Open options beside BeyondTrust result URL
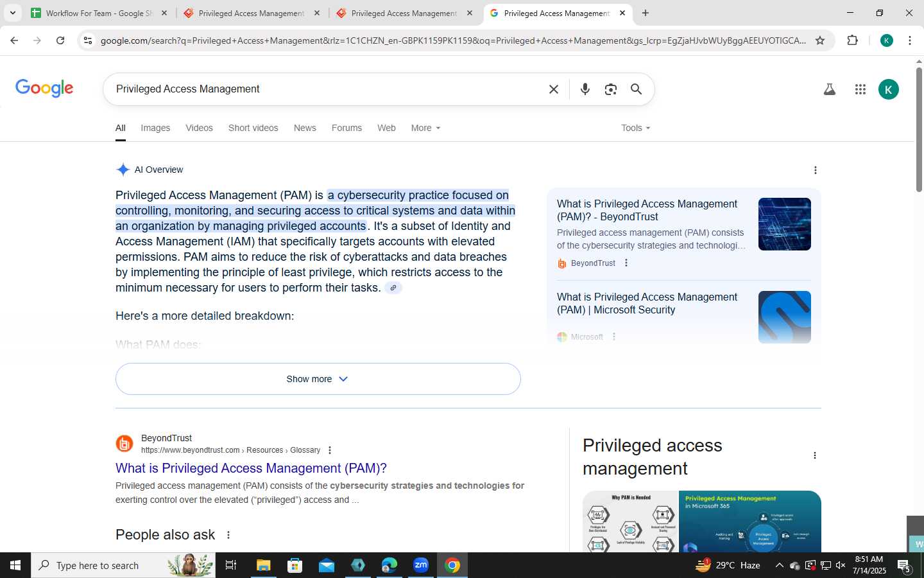This screenshot has height=578, width=924. pos(330,450)
